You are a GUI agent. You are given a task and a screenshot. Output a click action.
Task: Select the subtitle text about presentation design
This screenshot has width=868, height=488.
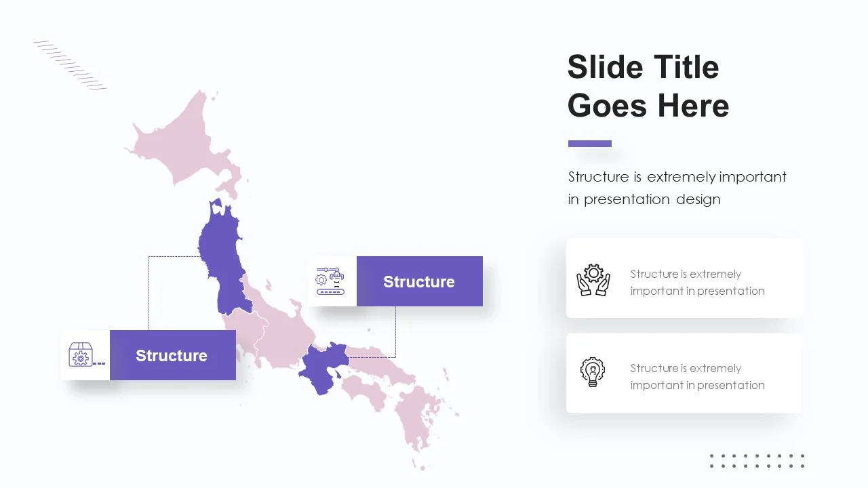pyautogui.click(x=677, y=188)
